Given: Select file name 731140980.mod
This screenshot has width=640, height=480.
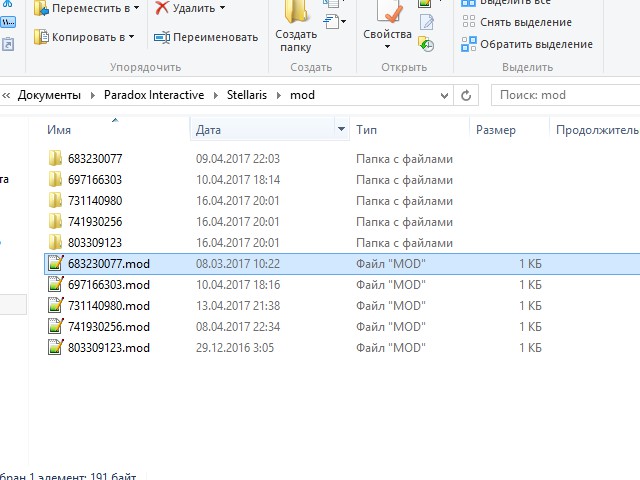Looking at the screenshot, I should click(x=109, y=306).
